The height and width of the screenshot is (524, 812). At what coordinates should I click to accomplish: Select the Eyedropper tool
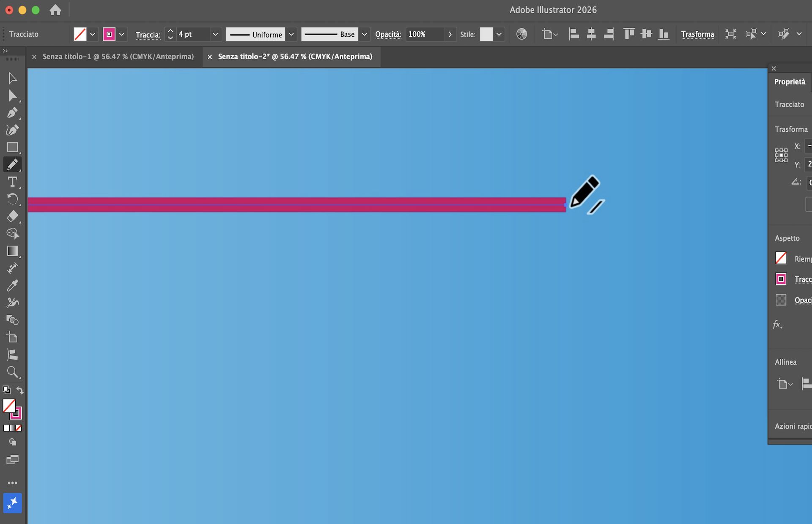[12, 285]
